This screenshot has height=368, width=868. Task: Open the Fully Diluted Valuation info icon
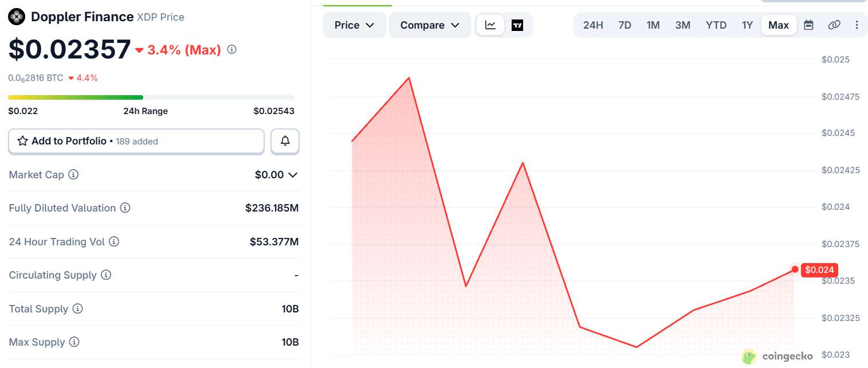coord(125,208)
